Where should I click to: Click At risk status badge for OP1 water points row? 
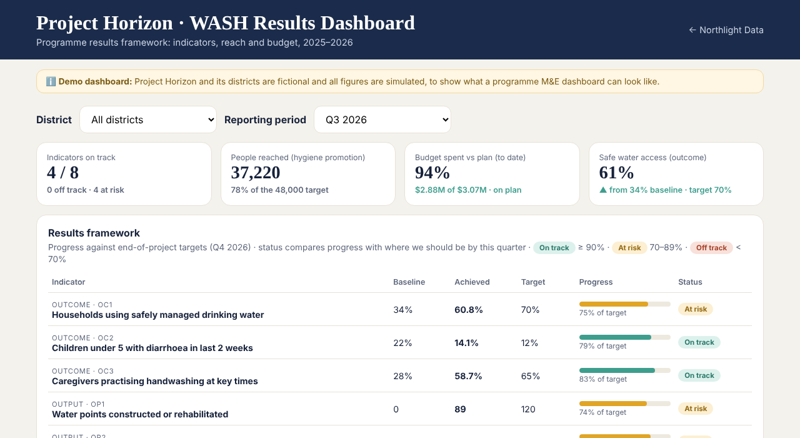[695, 409]
